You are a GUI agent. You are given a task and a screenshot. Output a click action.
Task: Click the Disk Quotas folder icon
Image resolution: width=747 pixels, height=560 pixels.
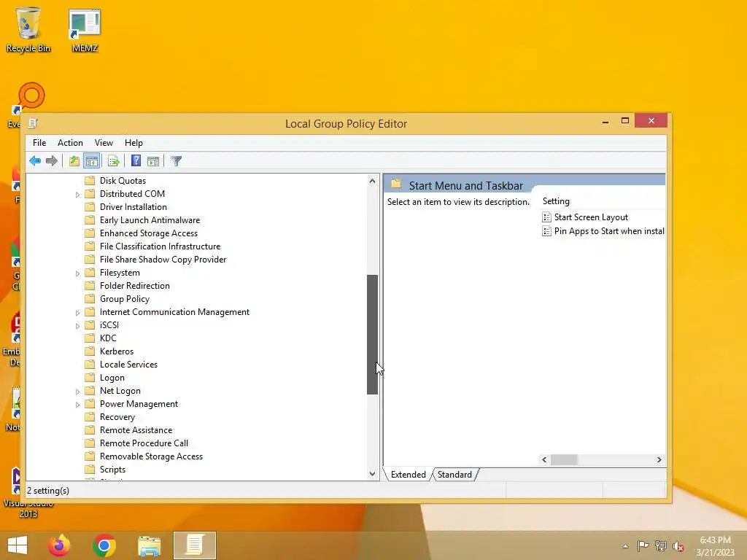point(90,181)
